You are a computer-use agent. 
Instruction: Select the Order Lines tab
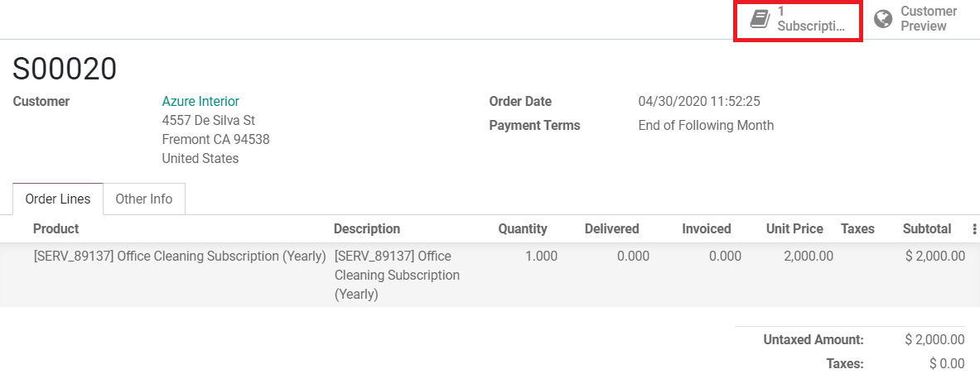coord(58,199)
